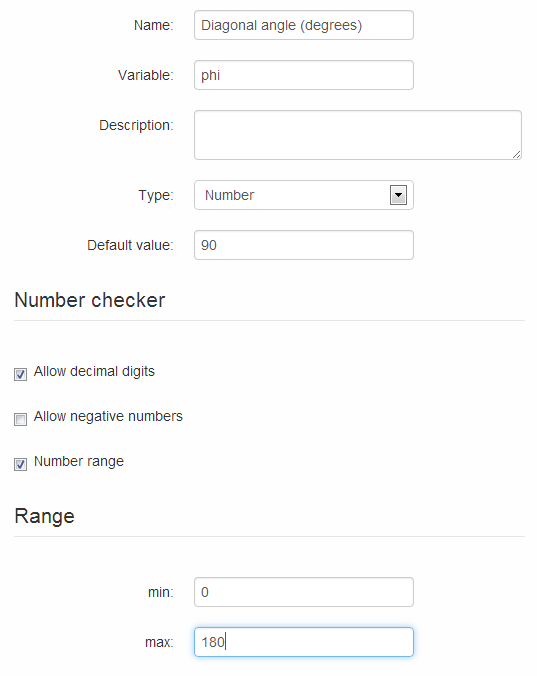Image resolution: width=537 pixels, height=676 pixels.
Task: Click the Description box resize grip corner
Action: (x=516, y=154)
